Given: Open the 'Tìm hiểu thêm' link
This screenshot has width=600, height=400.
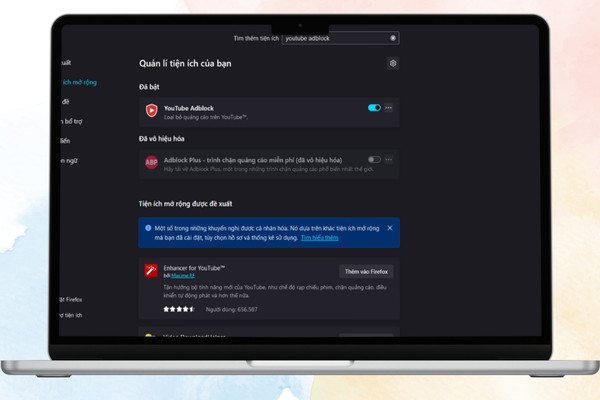Looking at the screenshot, I should (x=320, y=238).
